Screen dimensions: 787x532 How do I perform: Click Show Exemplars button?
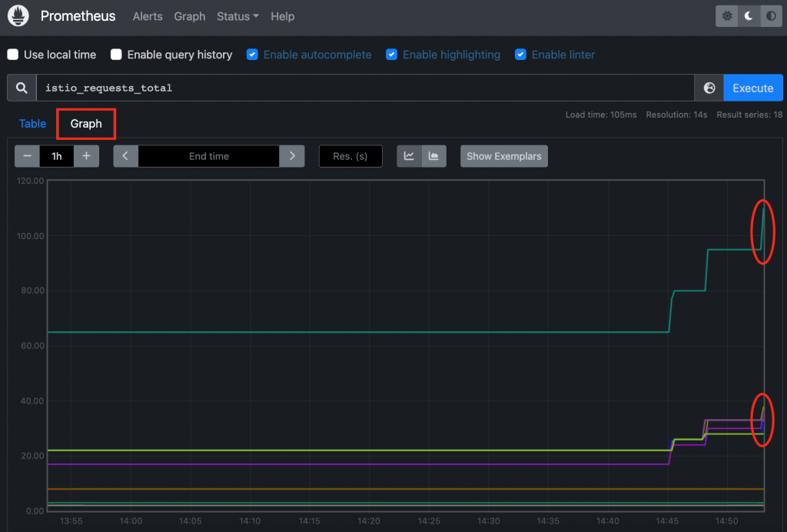pos(504,156)
